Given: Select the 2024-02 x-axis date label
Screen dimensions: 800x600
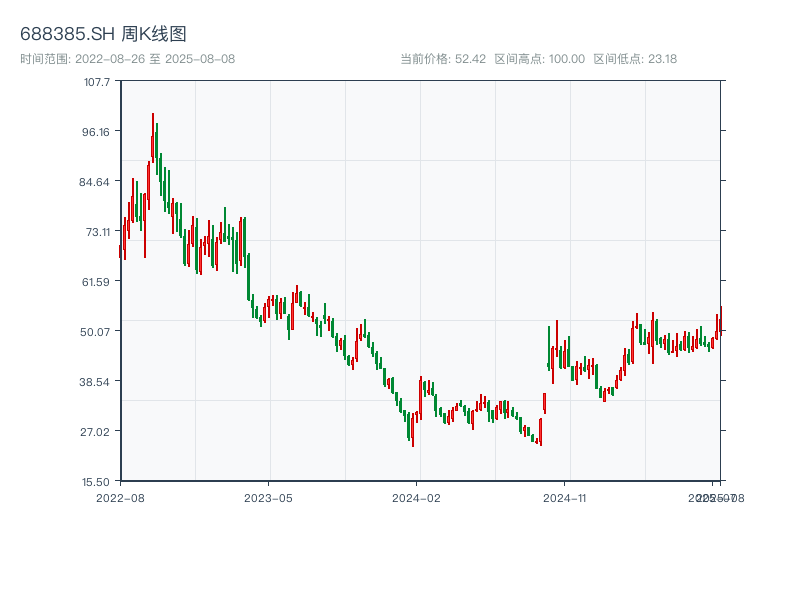Looking at the screenshot, I should (x=417, y=497).
